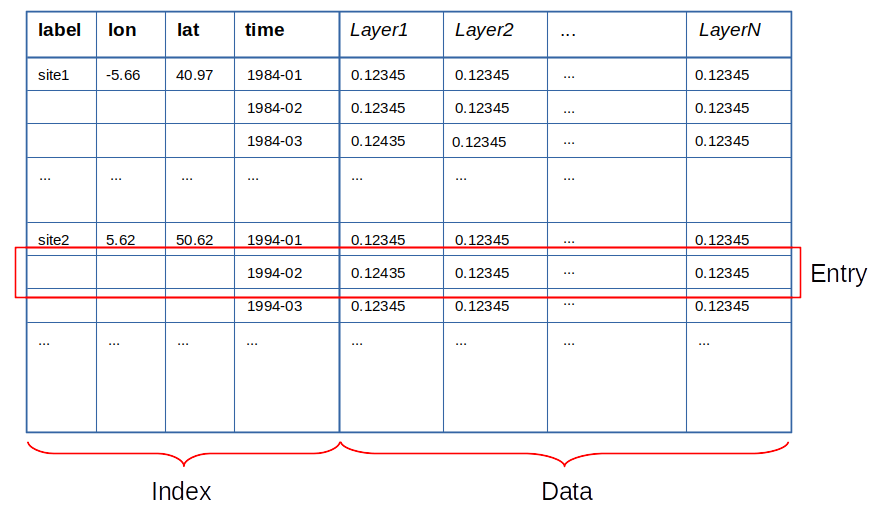Screen dimensions: 883x509
Task: Select the LayerN value in the 1984-02 row
Action: point(722,108)
